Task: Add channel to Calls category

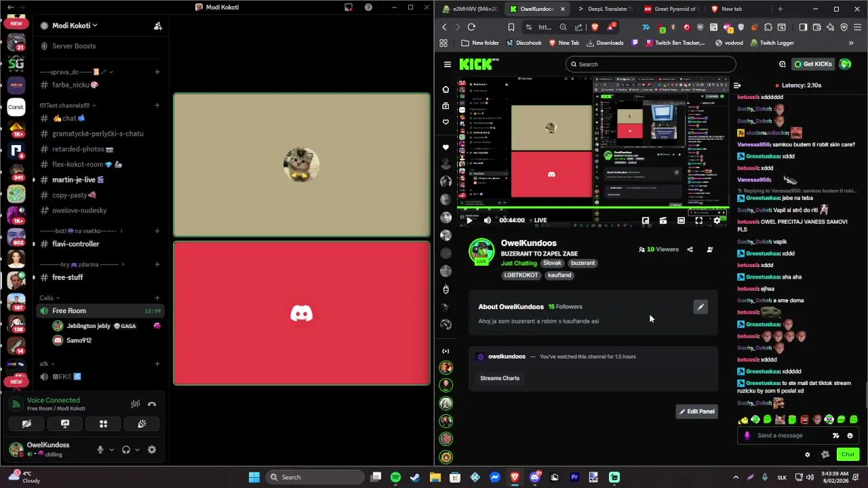Action: (157, 298)
